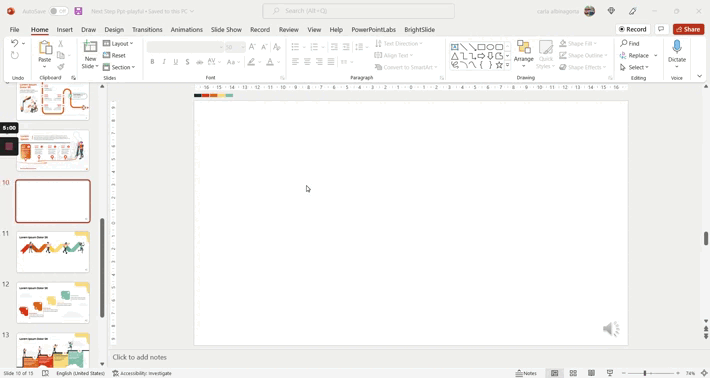Open the File menu

tap(14, 29)
